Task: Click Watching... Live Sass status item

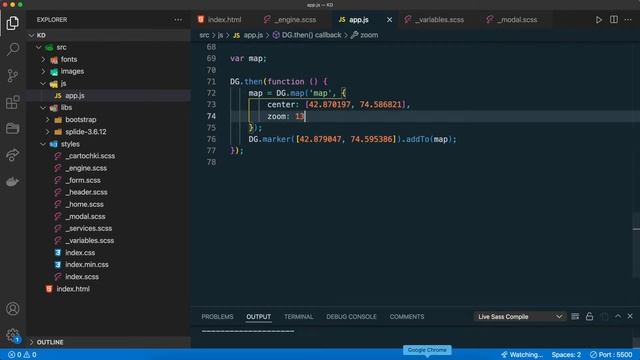Action: [x=522, y=355]
